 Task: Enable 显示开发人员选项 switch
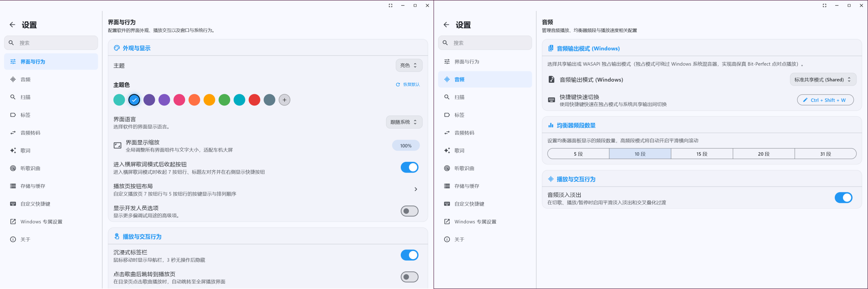409,211
